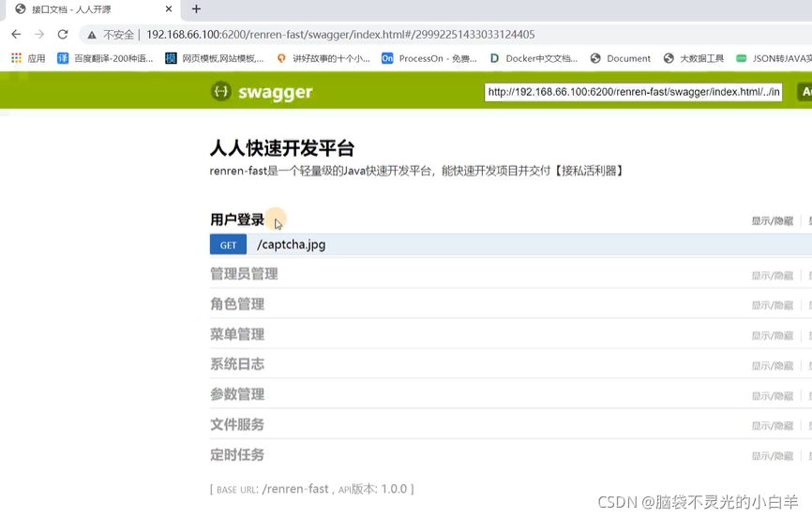Open the Document bookmark

point(621,58)
